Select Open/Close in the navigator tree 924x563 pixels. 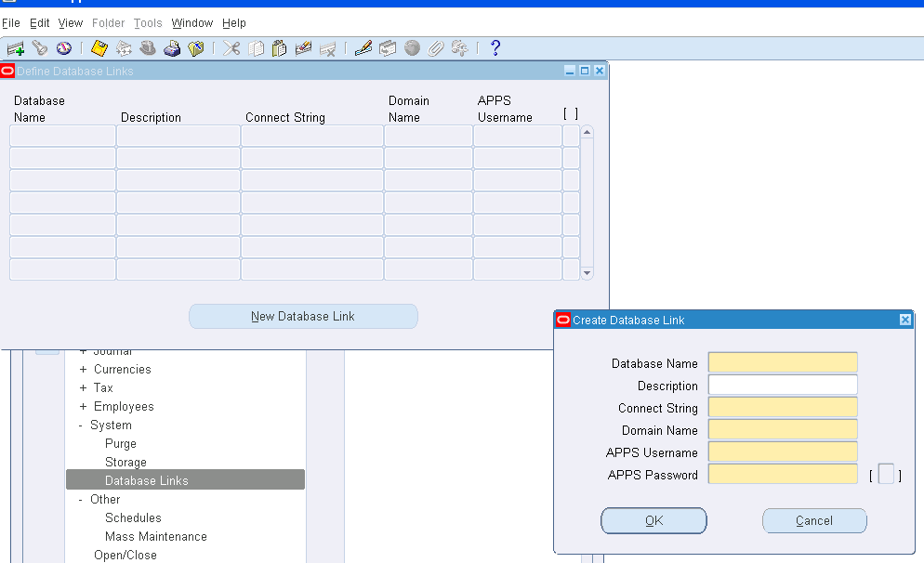tap(125, 555)
